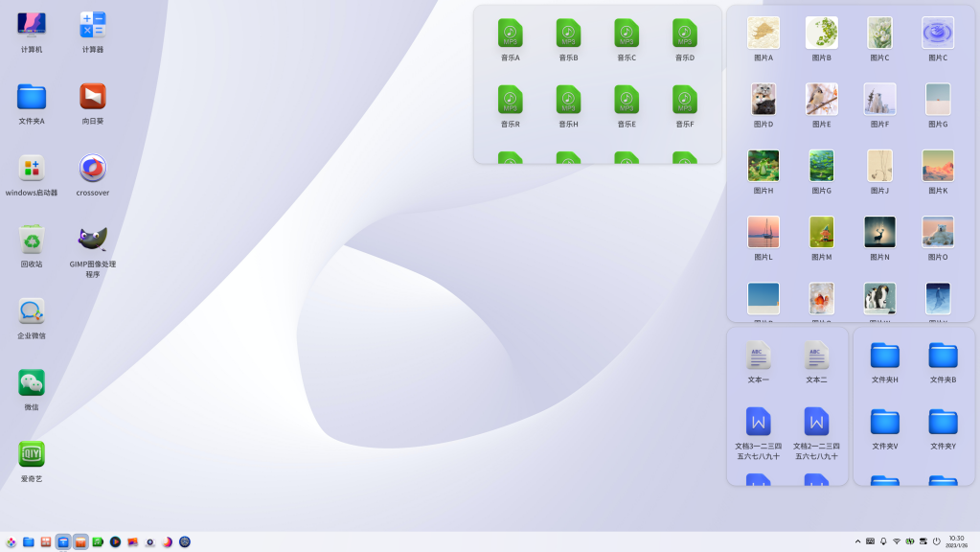Open the 文本一 text file
This screenshot has height=552, width=980.
759,356
